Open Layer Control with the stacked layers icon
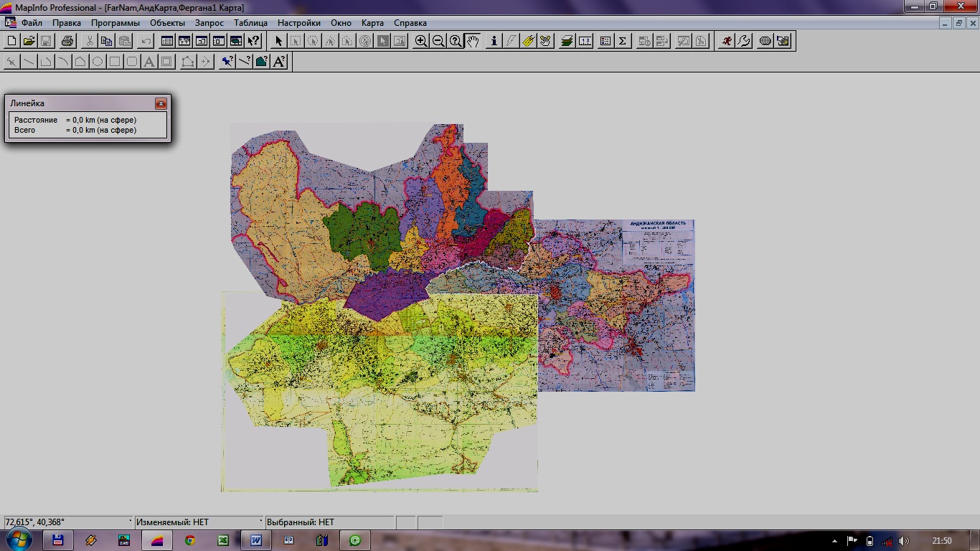 567,41
